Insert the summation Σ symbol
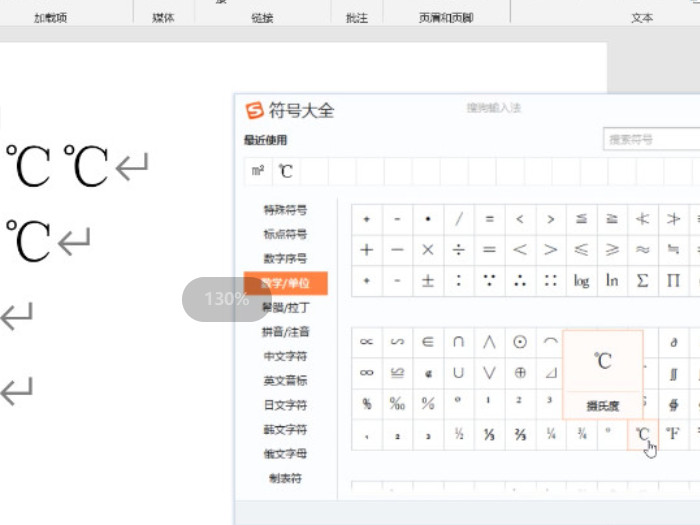 coord(643,281)
